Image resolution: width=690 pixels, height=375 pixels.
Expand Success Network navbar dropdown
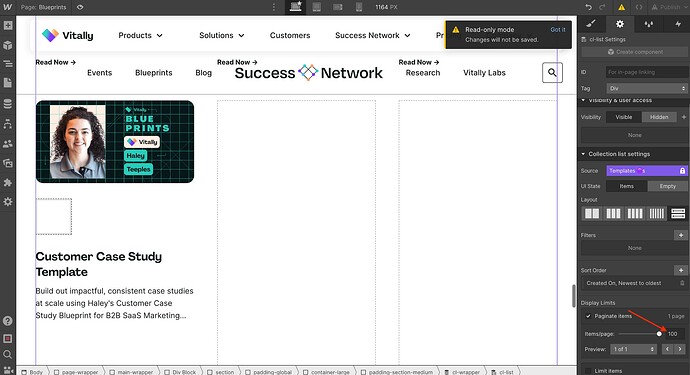click(x=372, y=35)
